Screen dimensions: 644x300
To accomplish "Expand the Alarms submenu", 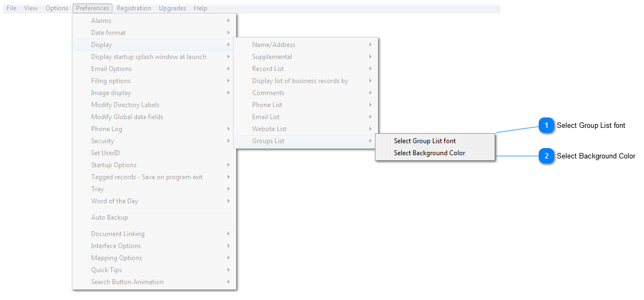I will [x=154, y=21].
